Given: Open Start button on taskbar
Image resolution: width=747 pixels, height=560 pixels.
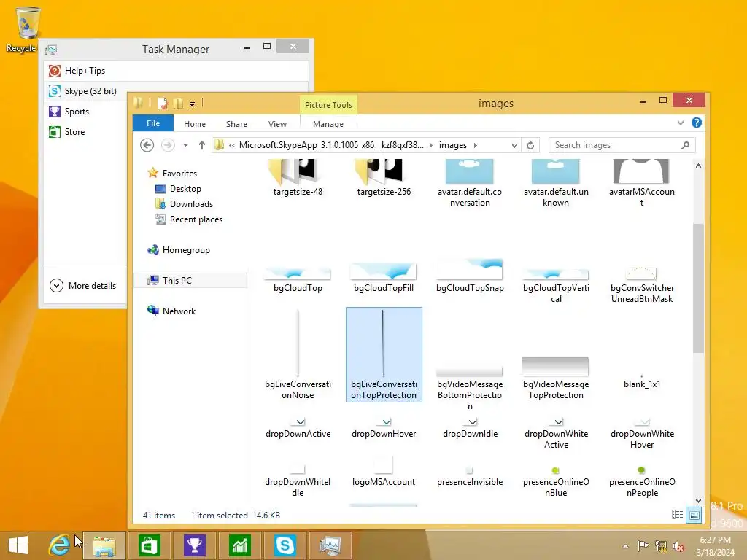Looking at the screenshot, I should pos(18,545).
